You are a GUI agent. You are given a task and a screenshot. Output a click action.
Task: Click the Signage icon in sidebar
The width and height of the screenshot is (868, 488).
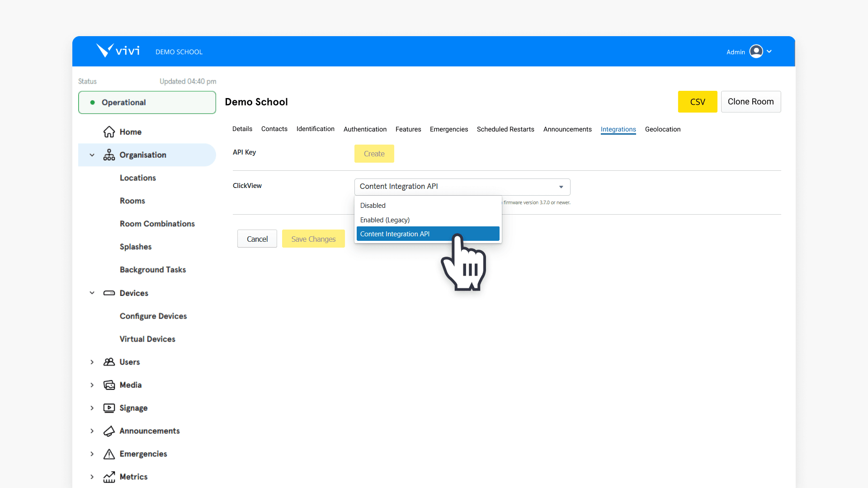(x=109, y=408)
